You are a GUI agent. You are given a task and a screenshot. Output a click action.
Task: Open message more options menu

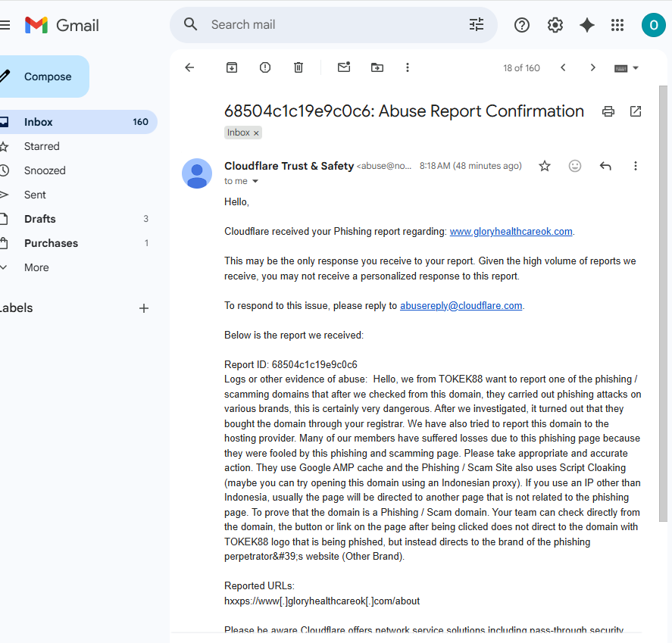[635, 166]
